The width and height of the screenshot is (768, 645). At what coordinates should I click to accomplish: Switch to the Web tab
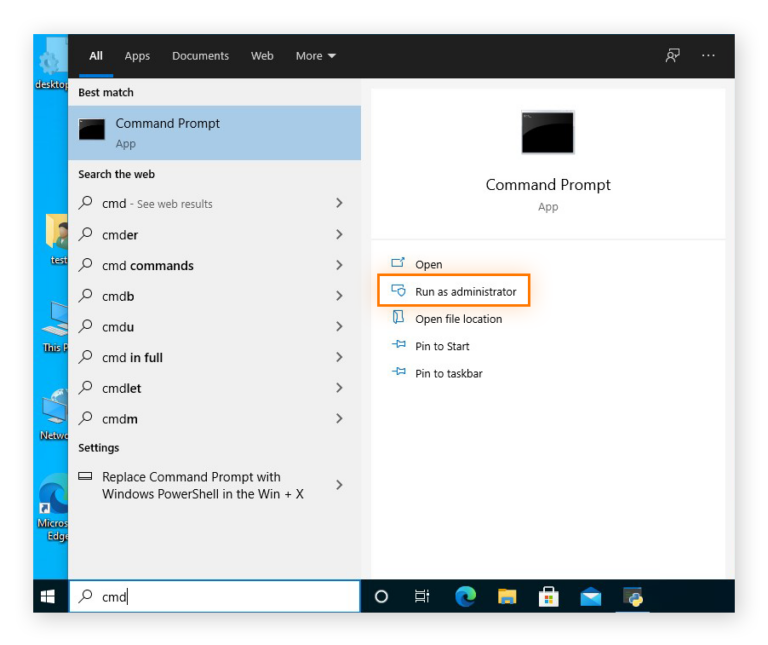(262, 56)
